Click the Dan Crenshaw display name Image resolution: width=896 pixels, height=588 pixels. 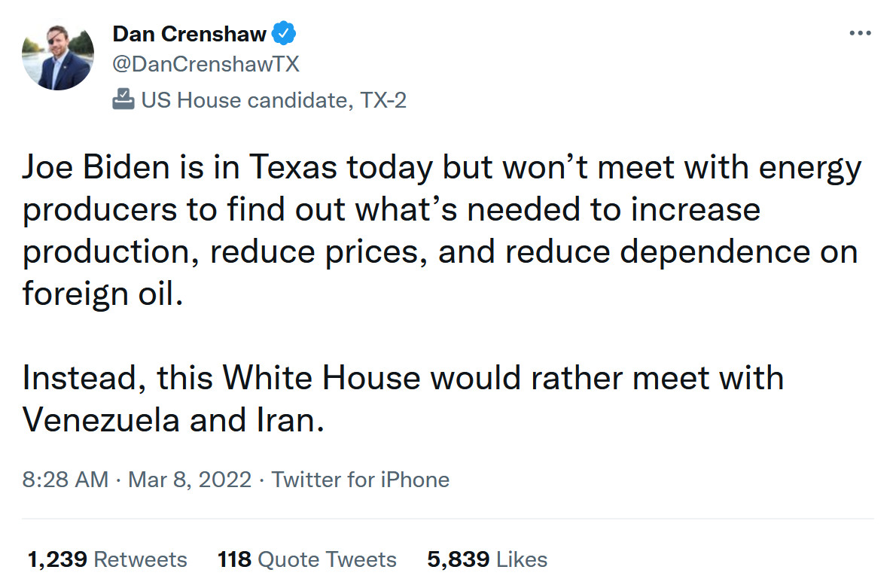click(189, 34)
